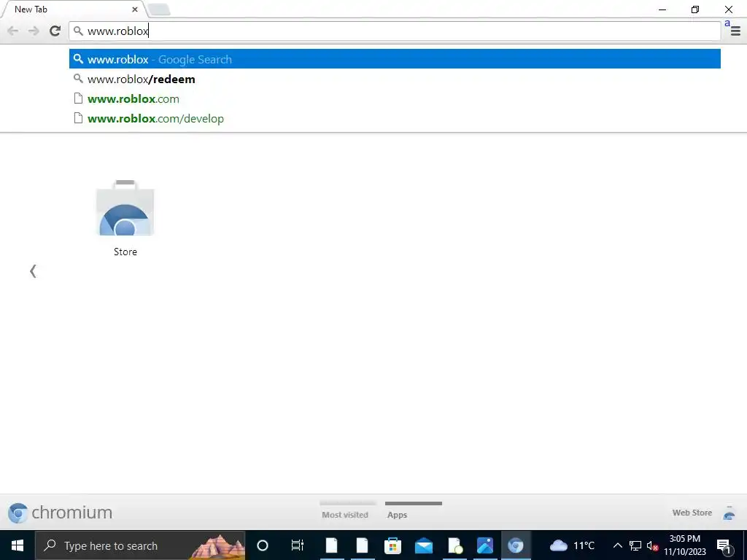The height and width of the screenshot is (560, 747).
Task: Show hidden system tray icons
Action: coord(617,545)
